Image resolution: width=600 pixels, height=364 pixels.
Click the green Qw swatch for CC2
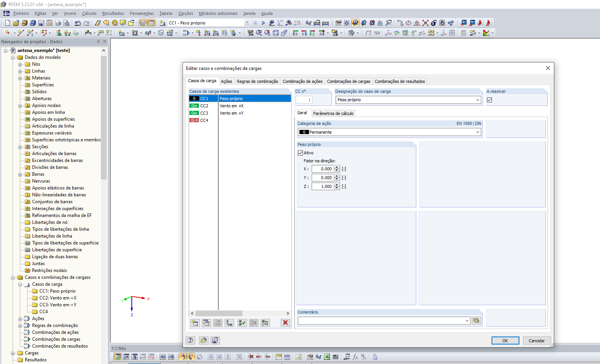tap(194, 106)
